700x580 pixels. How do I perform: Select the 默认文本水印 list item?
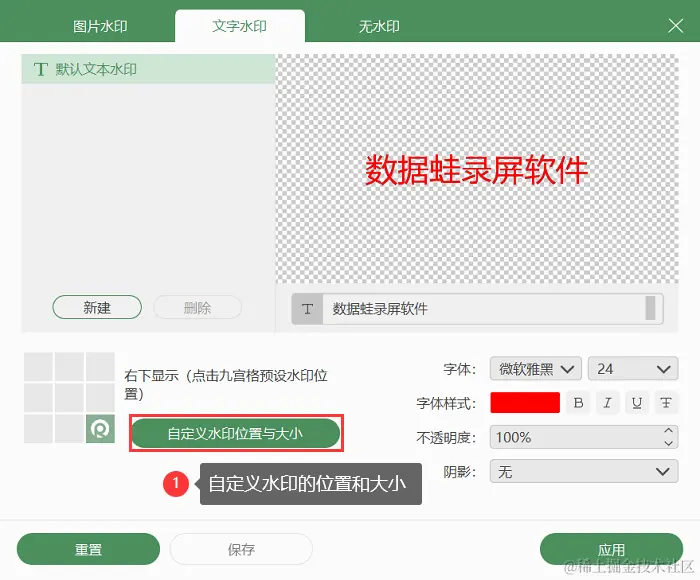coord(148,69)
